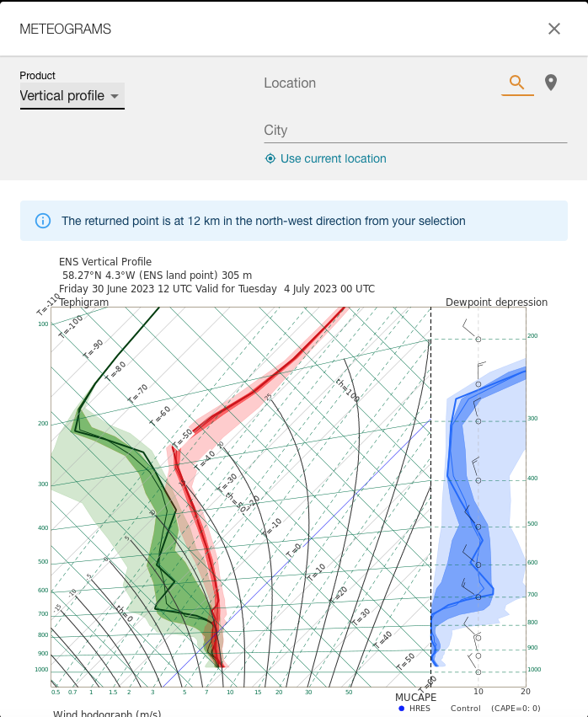The height and width of the screenshot is (717, 588).
Task: Focus the City input field
Action: pos(415,131)
